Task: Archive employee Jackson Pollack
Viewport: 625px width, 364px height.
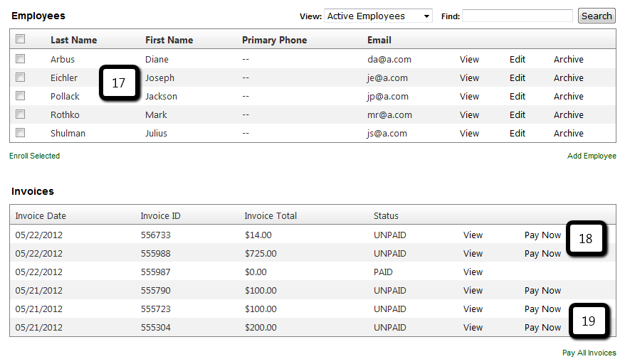Action: tap(568, 97)
